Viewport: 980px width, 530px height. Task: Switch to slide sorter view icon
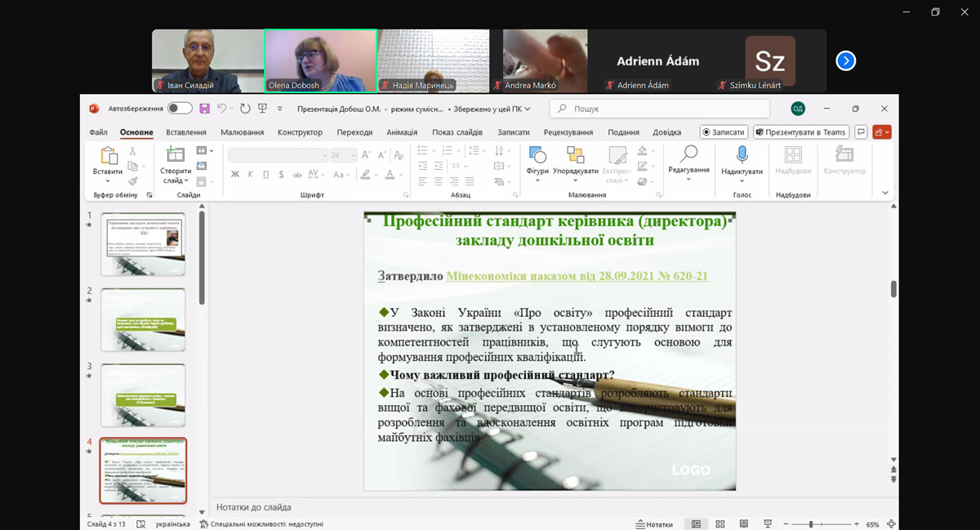tap(721, 524)
